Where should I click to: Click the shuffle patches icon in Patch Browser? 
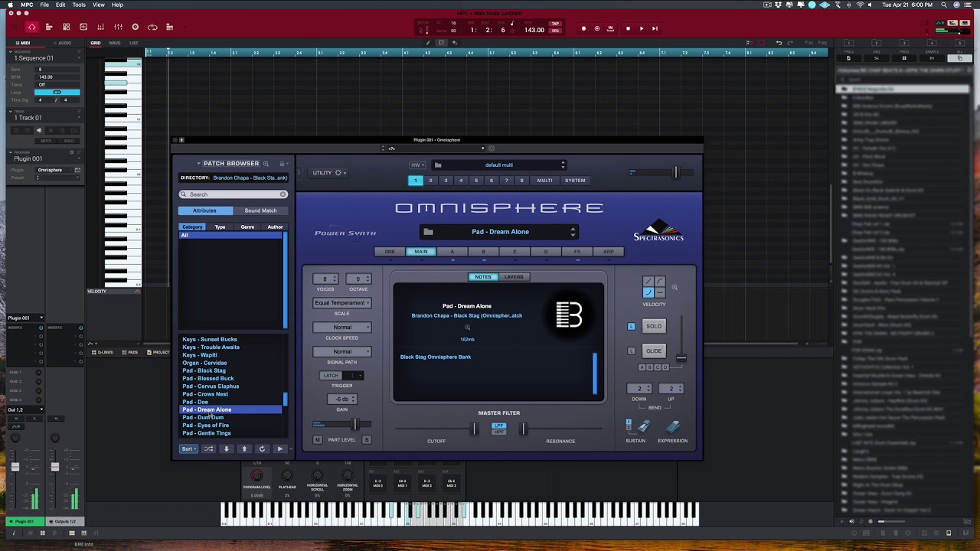pyautogui.click(x=208, y=449)
